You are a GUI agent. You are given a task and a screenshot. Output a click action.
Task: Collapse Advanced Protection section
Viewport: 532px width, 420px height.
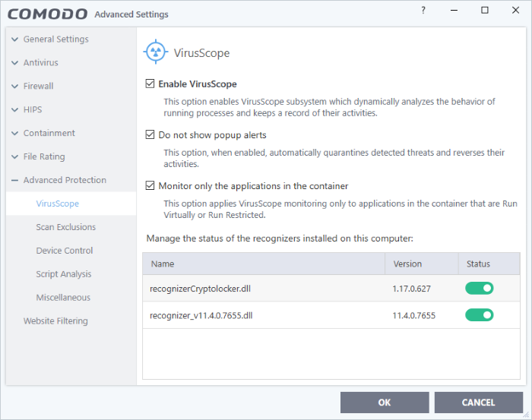pos(14,180)
